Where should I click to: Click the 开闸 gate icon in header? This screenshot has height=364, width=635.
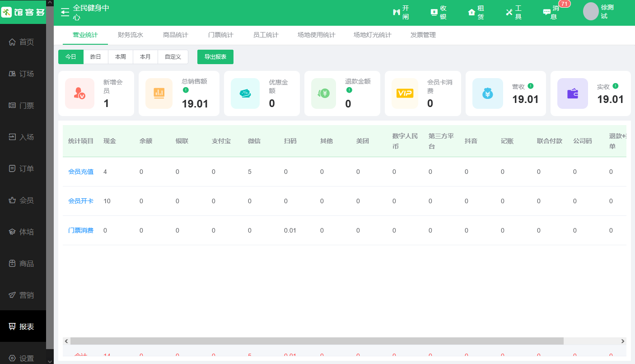(397, 12)
